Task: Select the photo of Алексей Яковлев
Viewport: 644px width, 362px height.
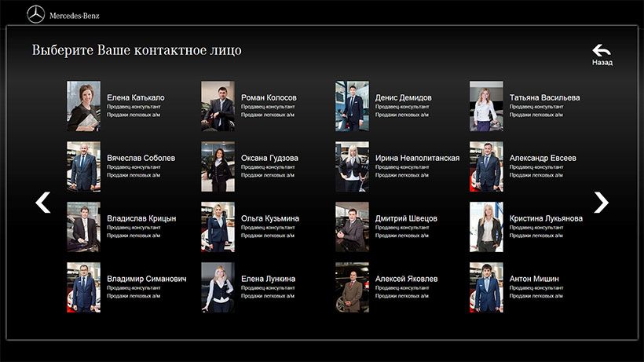Action: [352, 287]
